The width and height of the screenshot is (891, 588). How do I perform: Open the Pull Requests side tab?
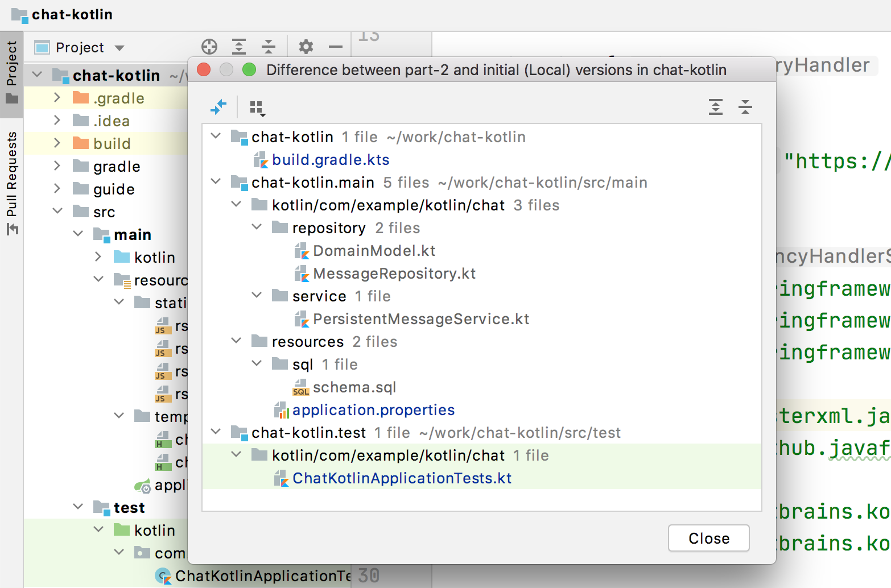tap(11, 182)
